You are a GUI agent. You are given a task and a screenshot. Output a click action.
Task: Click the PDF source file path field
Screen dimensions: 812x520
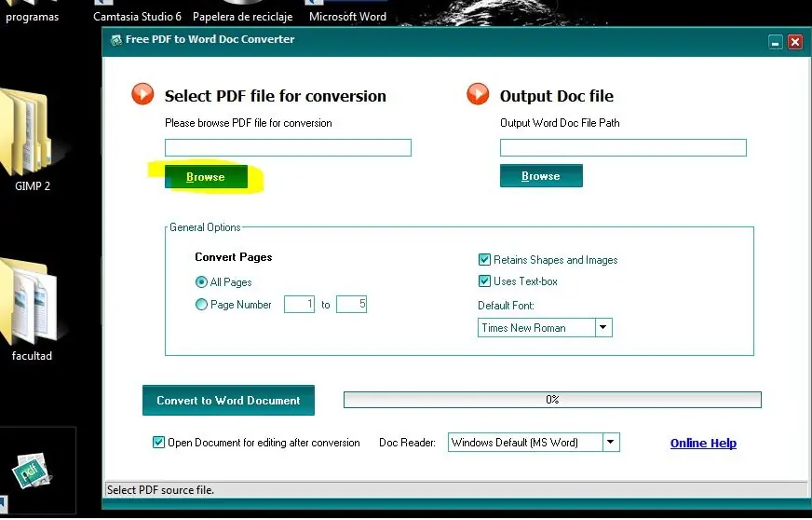(288, 148)
